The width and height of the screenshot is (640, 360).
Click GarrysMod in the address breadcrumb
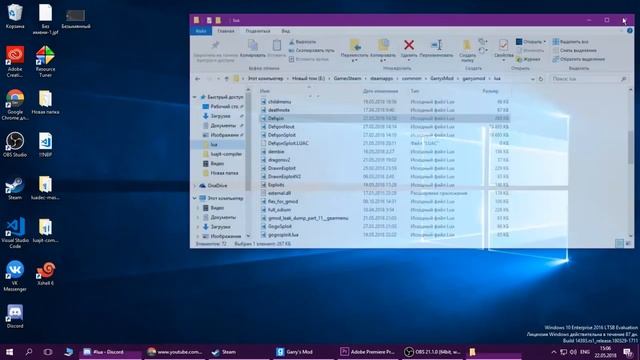pyautogui.click(x=442, y=78)
